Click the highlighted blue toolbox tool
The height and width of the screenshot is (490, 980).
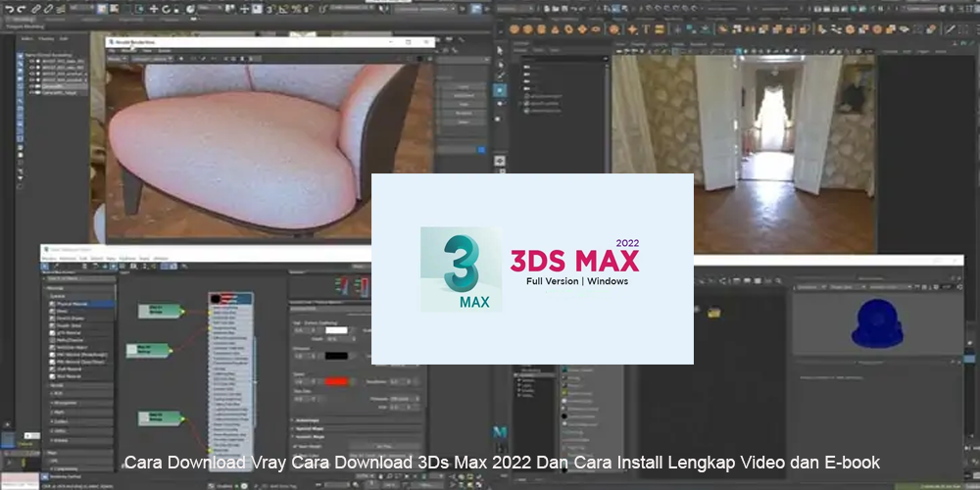pos(500,90)
